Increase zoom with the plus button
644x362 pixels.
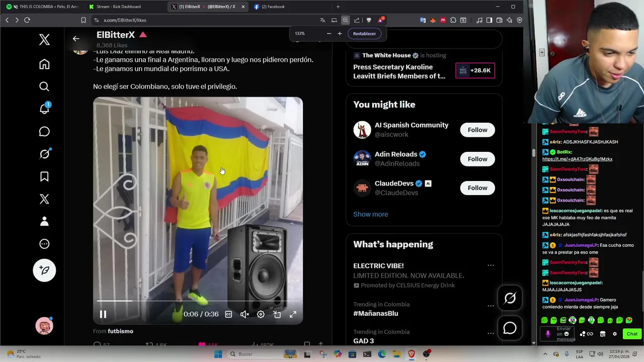point(340,34)
